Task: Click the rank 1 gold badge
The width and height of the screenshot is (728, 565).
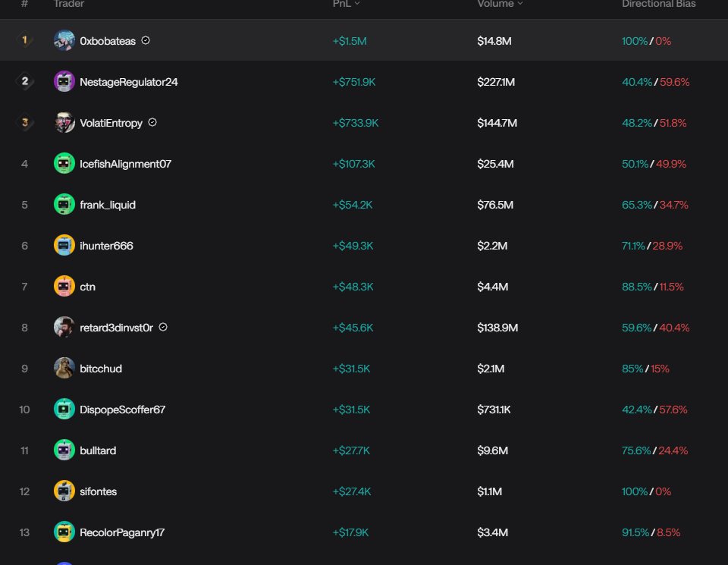Action: [24, 40]
